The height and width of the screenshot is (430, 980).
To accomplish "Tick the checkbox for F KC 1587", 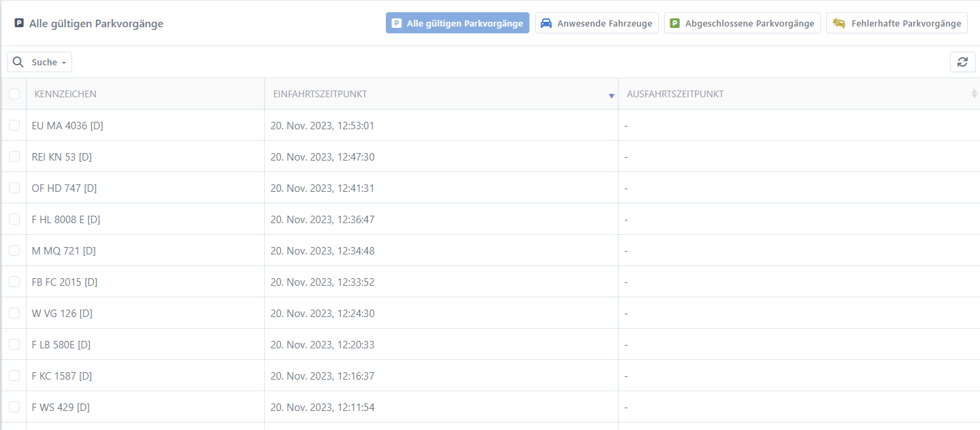I will [x=14, y=376].
